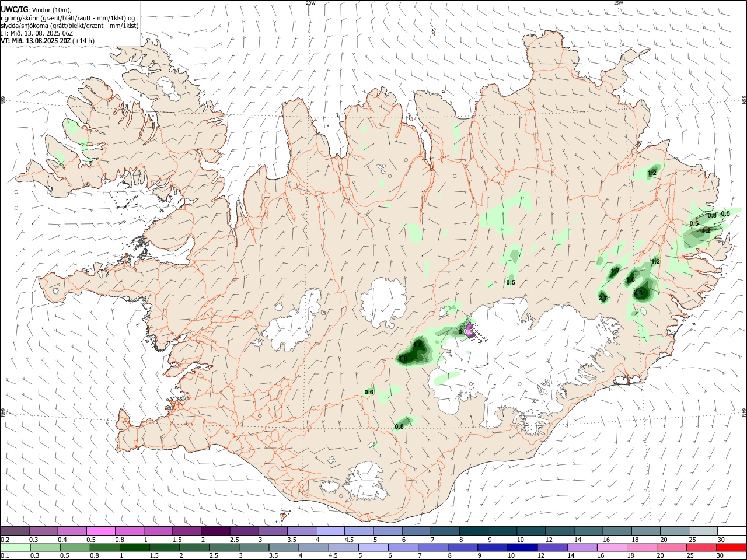This screenshot has width=747, height=560.
Task: Pick the dark teal top-row swatch at 8
Action: pos(474,531)
